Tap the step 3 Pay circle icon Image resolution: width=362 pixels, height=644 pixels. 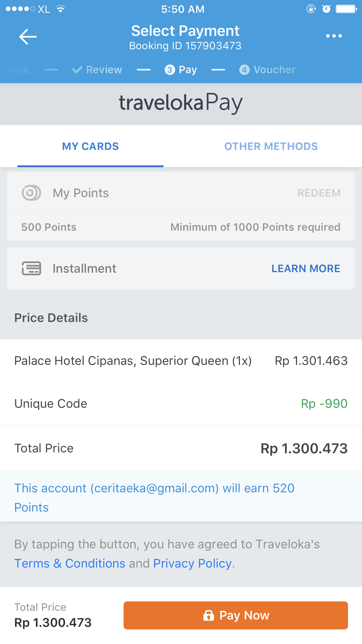click(x=170, y=70)
